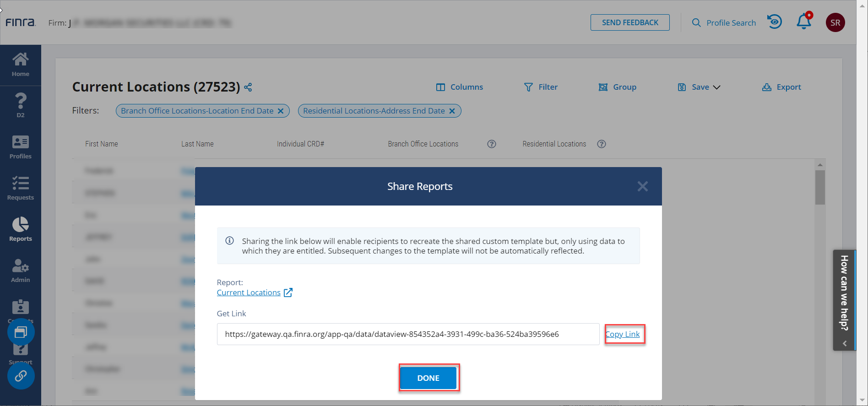This screenshot has width=868, height=406.
Task: Open Reports in the sidebar
Action: (21, 230)
